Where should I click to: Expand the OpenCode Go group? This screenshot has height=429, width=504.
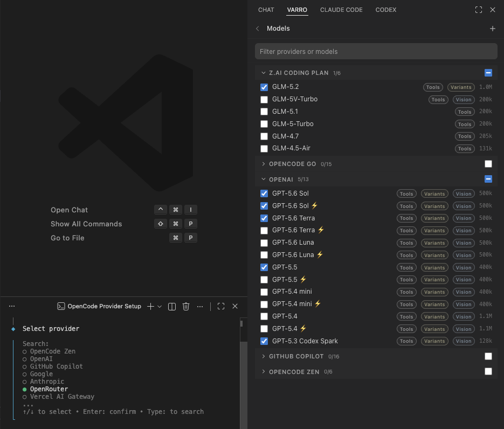coord(264,164)
